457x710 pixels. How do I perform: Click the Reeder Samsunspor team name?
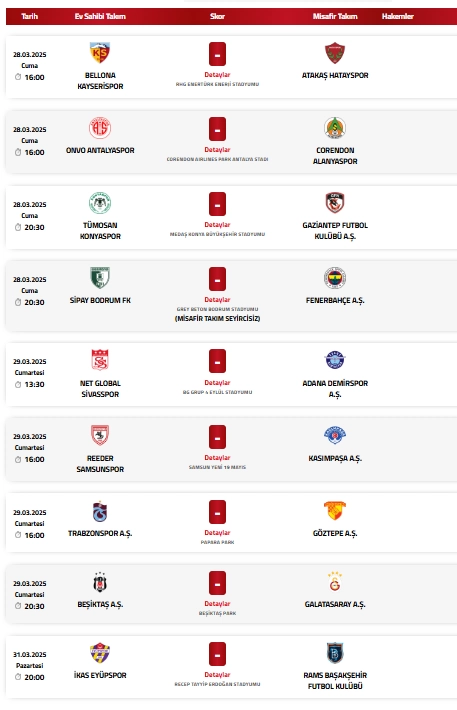(100, 464)
